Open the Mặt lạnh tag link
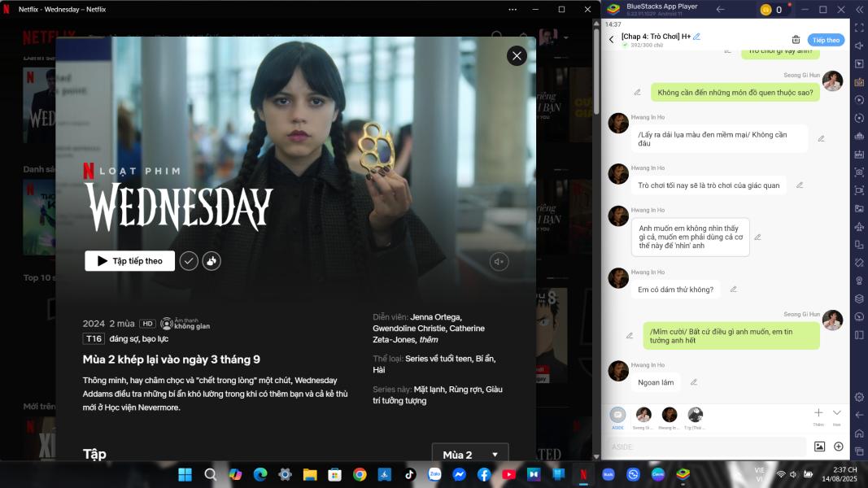The height and width of the screenshot is (488, 868). [429, 389]
